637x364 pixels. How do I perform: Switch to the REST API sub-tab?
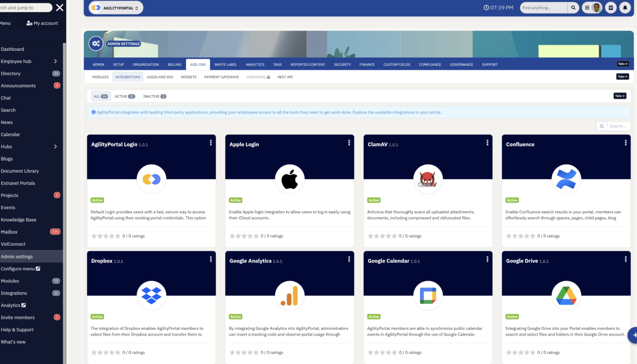click(285, 77)
